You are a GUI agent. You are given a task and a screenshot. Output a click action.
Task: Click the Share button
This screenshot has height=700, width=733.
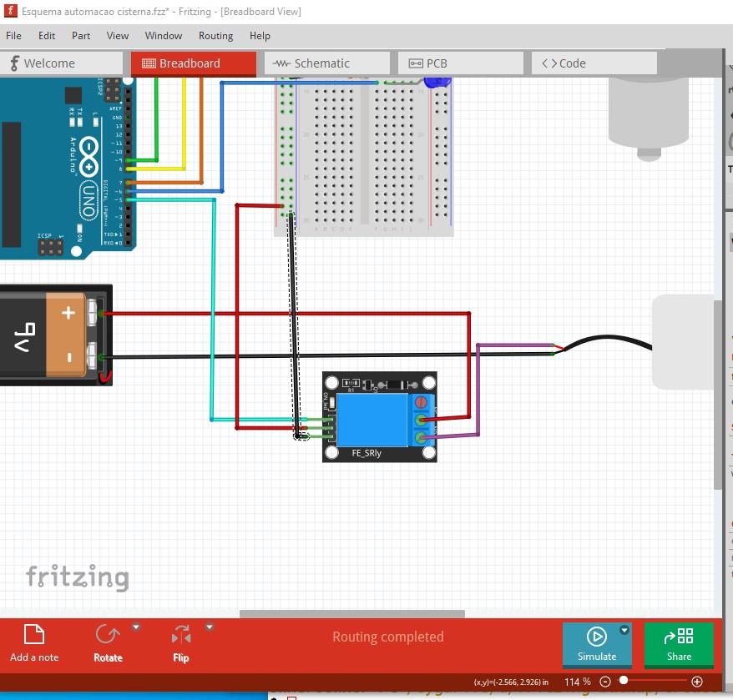coord(679,644)
